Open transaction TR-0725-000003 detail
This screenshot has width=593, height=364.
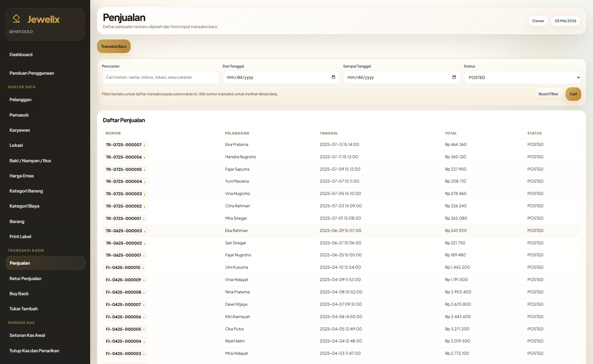(x=126, y=194)
